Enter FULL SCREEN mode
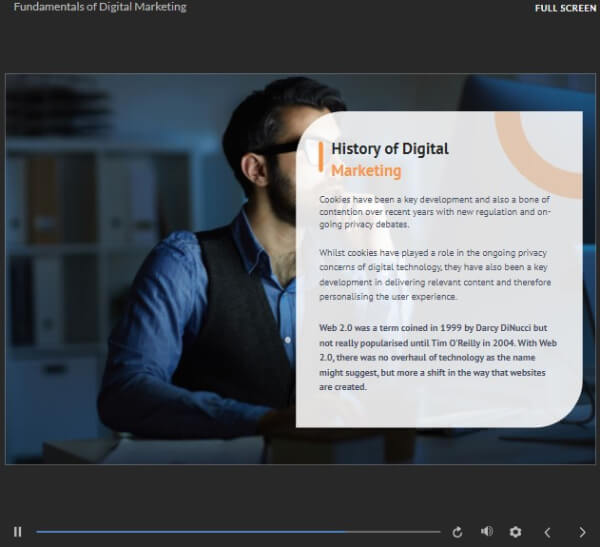The width and height of the screenshot is (600, 547). pos(566,8)
